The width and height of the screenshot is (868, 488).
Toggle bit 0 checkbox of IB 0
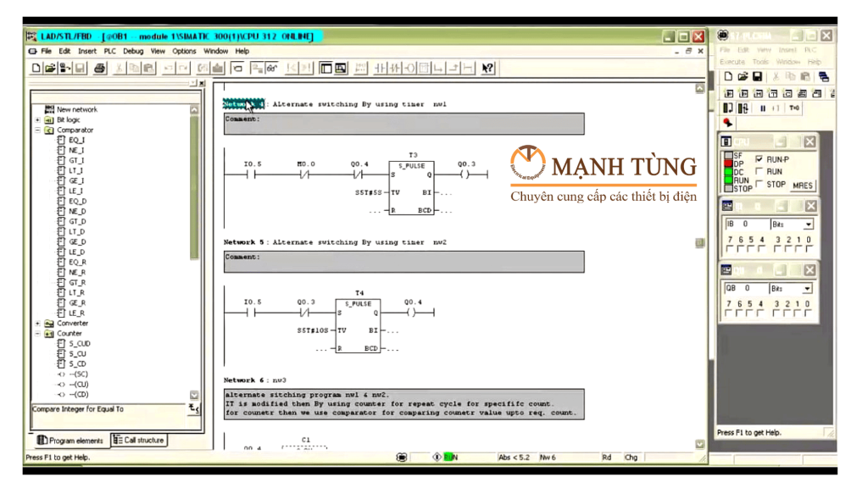click(x=808, y=250)
